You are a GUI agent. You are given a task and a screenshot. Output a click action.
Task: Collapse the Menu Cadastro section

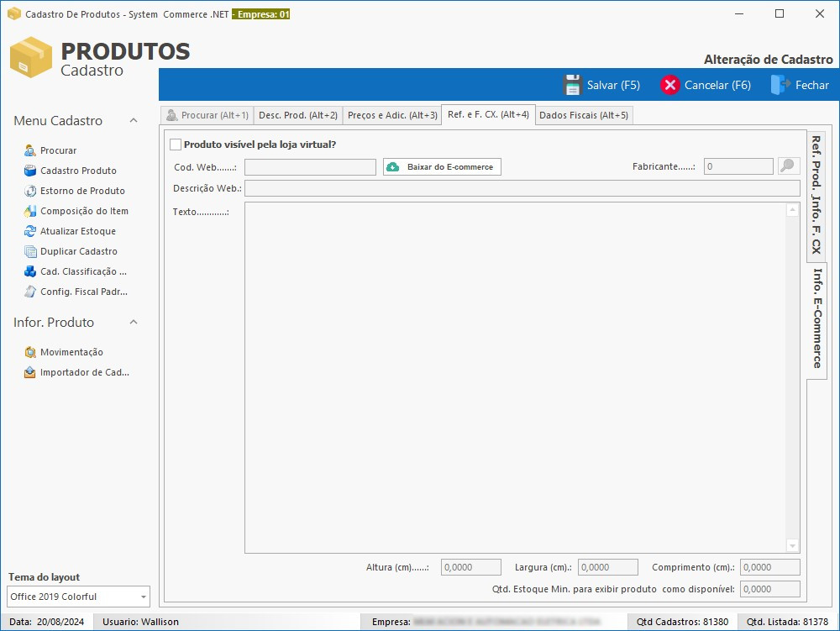[x=133, y=120]
